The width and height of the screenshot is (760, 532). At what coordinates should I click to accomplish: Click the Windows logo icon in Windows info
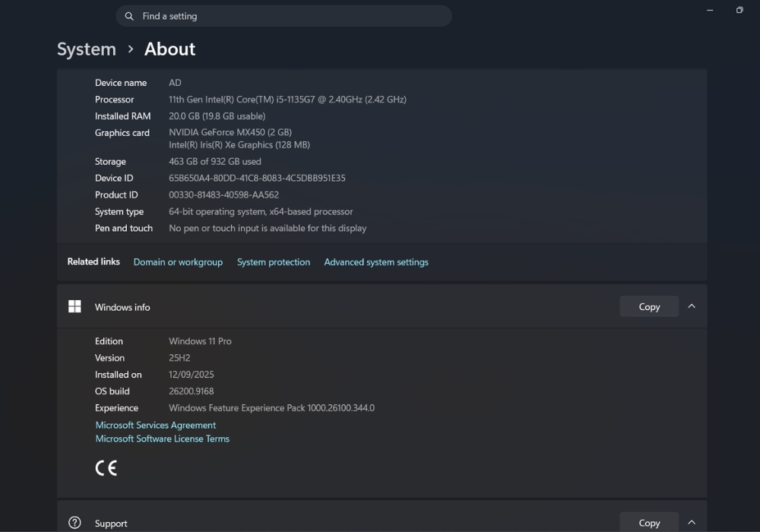pyautogui.click(x=74, y=306)
